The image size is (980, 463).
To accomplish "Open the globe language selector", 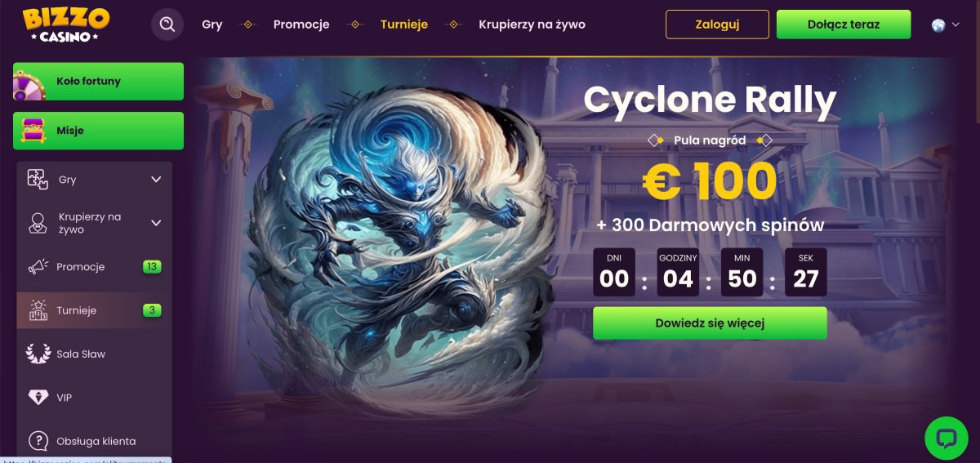I will [945, 24].
